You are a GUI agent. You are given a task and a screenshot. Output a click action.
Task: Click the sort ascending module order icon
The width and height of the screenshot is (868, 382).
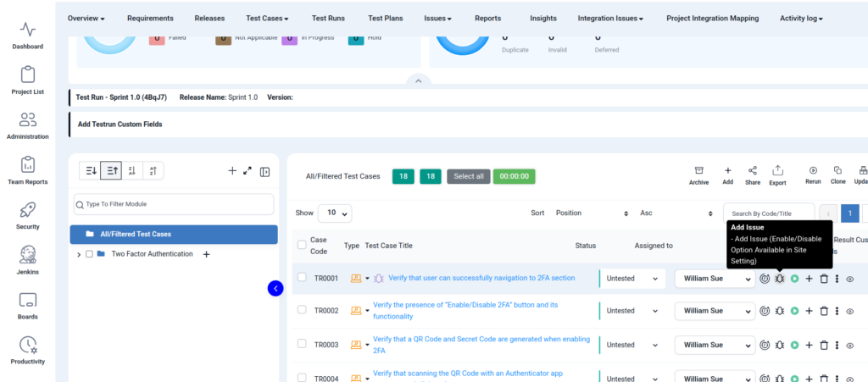[x=111, y=171]
